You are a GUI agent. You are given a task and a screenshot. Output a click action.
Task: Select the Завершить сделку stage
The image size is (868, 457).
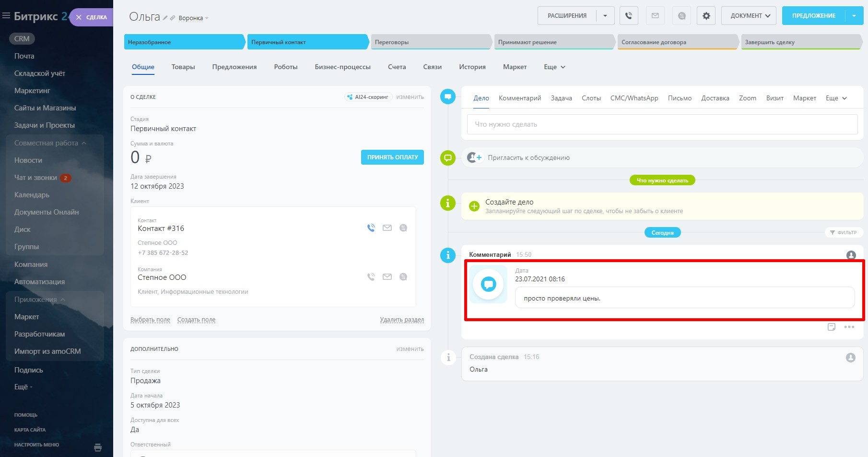(x=801, y=42)
